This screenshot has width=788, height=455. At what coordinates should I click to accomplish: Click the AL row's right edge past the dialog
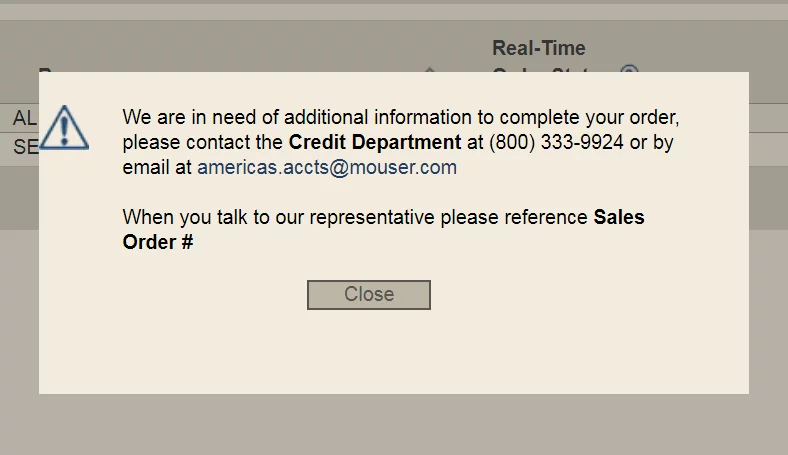tap(768, 117)
